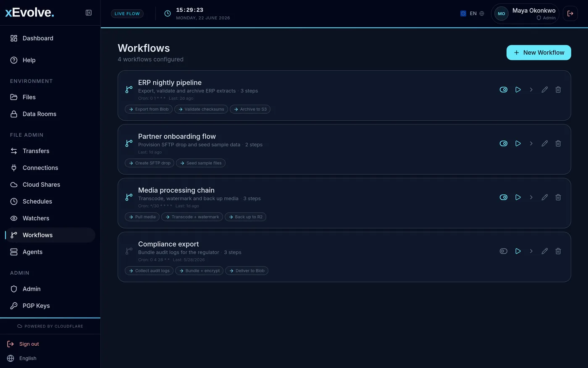The image size is (588, 368).
Task: Open the Dashboard page
Action: [50, 38]
